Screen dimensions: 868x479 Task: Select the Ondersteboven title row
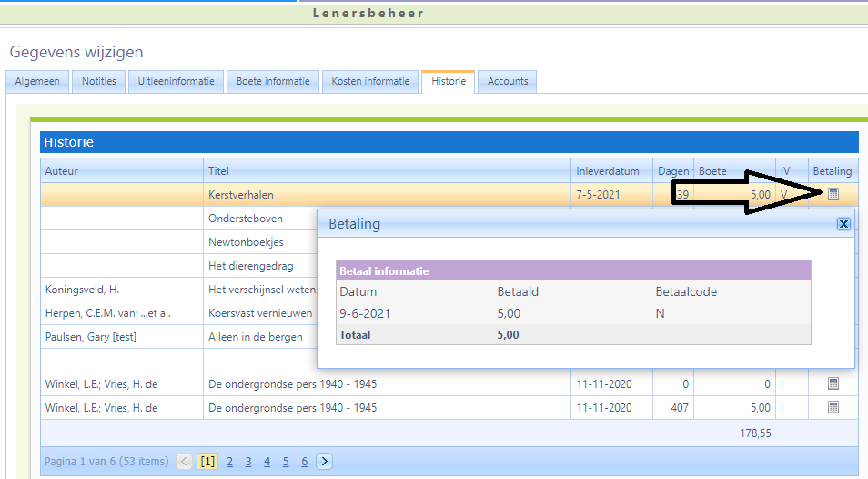pyautogui.click(x=246, y=219)
